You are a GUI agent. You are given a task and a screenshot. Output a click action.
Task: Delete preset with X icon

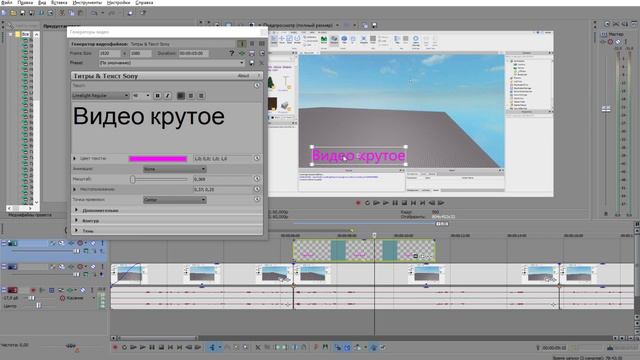[261, 63]
